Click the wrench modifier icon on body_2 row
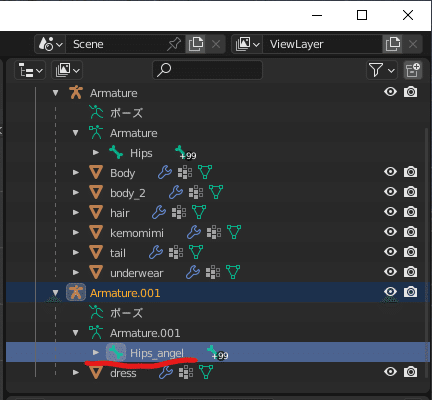 point(176,192)
